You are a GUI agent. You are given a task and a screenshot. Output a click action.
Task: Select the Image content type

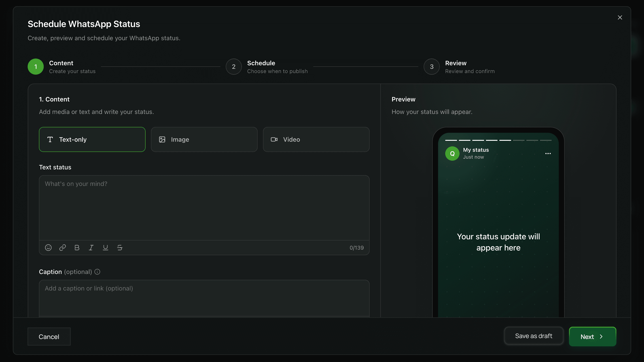(204, 139)
